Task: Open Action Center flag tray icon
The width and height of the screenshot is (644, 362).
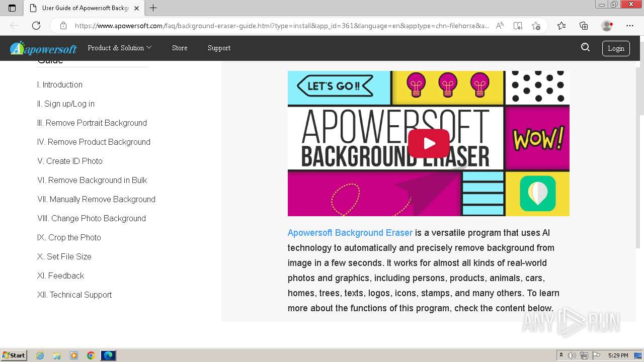Action: point(596,355)
